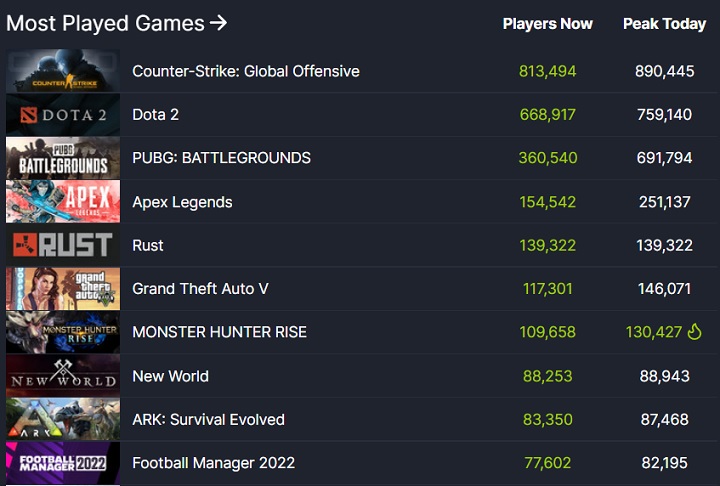Click the New World logo thumbnail
Viewport: 720px width, 486px height.
point(63,376)
